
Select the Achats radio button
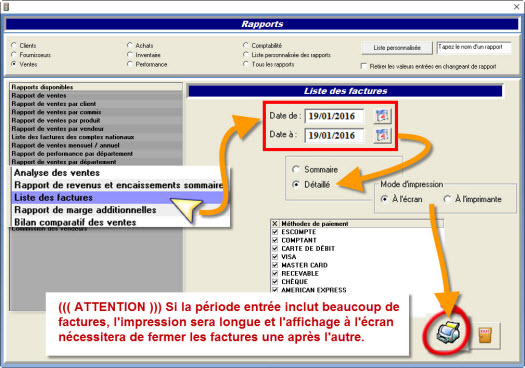(130, 45)
